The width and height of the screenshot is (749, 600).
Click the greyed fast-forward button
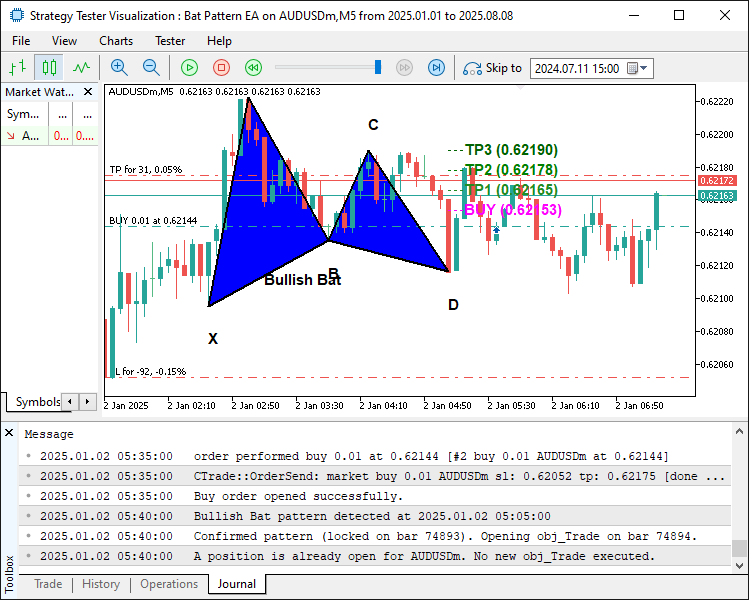[x=404, y=68]
